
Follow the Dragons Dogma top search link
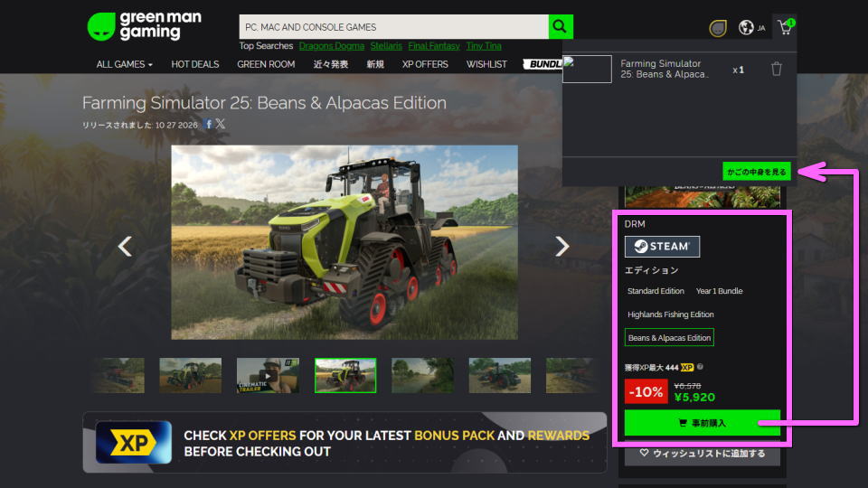pyautogui.click(x=332, y=46)
